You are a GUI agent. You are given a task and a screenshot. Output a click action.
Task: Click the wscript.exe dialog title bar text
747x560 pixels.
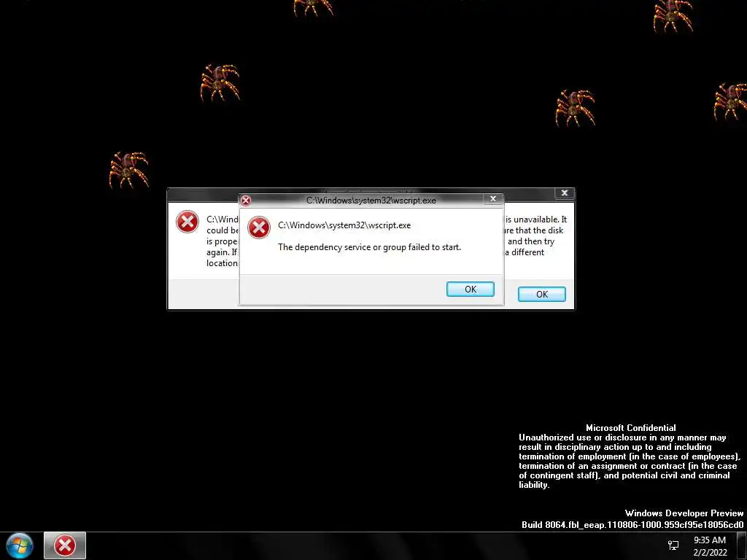[371, 201]
